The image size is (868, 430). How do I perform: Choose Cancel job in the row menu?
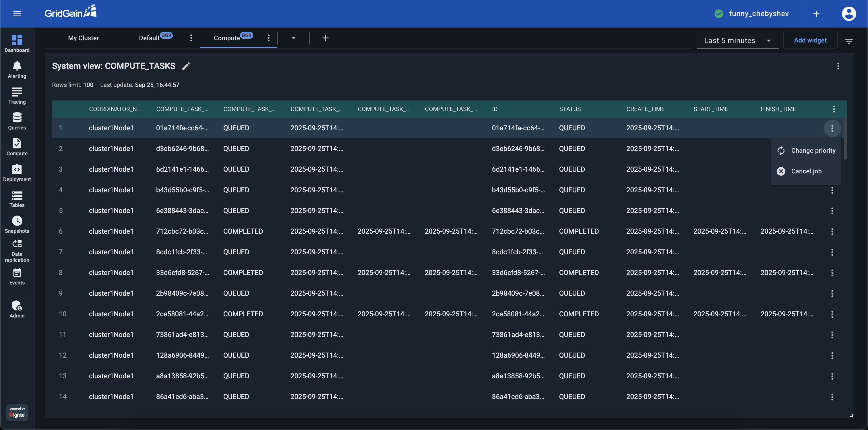(x=806, y=171)
